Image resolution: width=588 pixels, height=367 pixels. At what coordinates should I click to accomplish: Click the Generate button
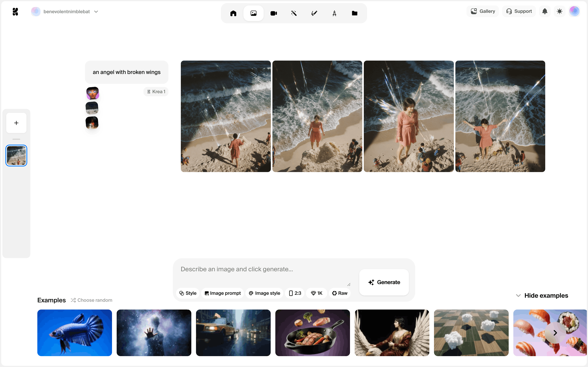tap(384, 282)
